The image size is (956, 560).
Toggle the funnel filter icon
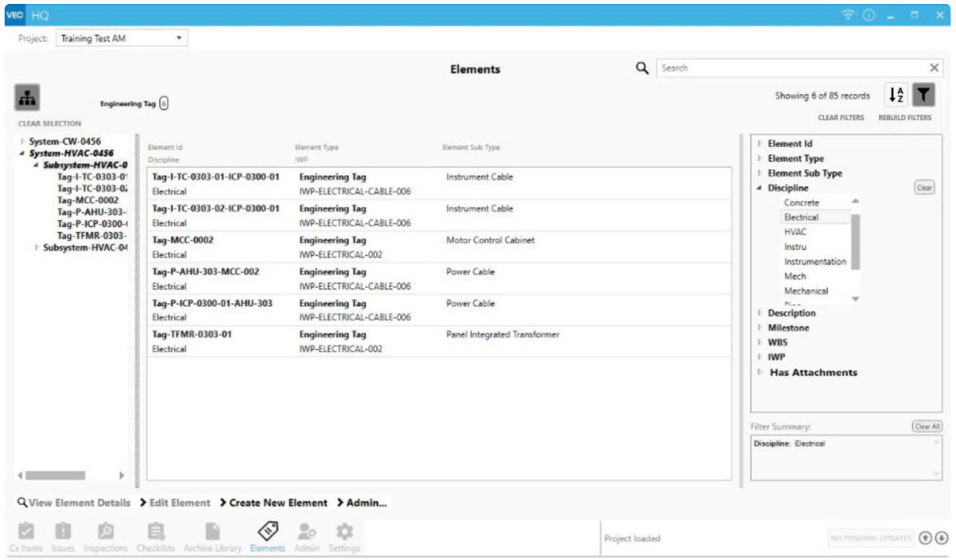(x=923, y=96)
